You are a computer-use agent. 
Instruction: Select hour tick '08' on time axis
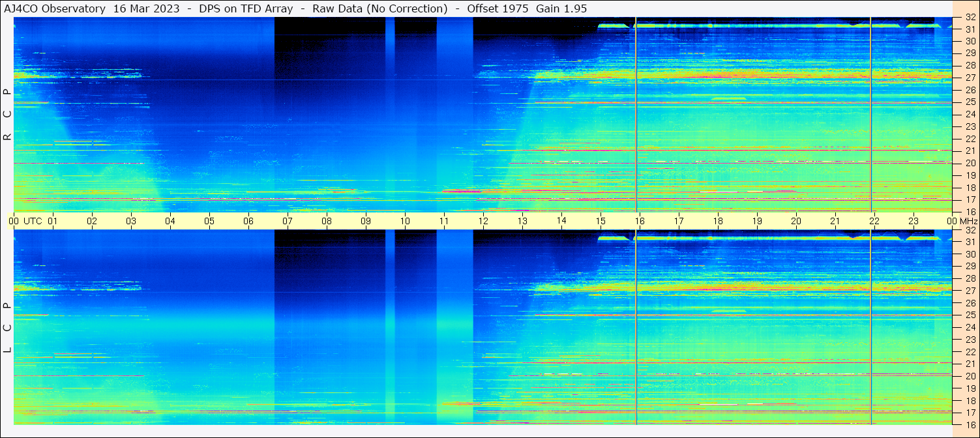coord(327,221)
